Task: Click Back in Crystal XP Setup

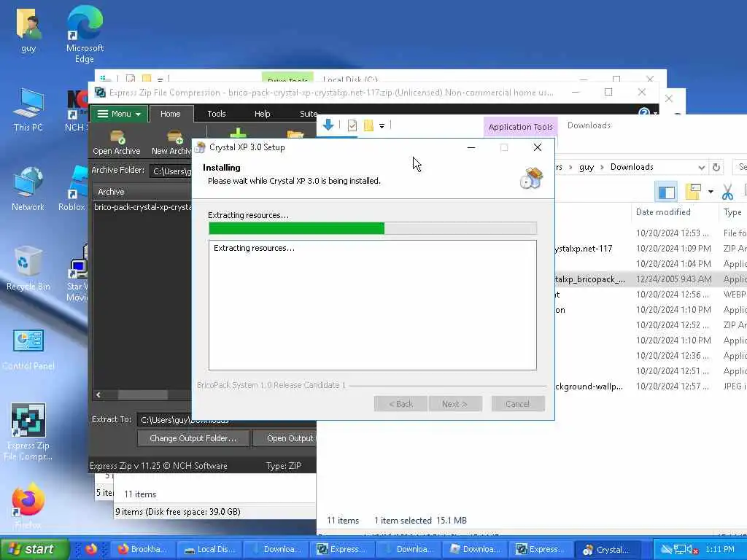Action: click(400, 404)
